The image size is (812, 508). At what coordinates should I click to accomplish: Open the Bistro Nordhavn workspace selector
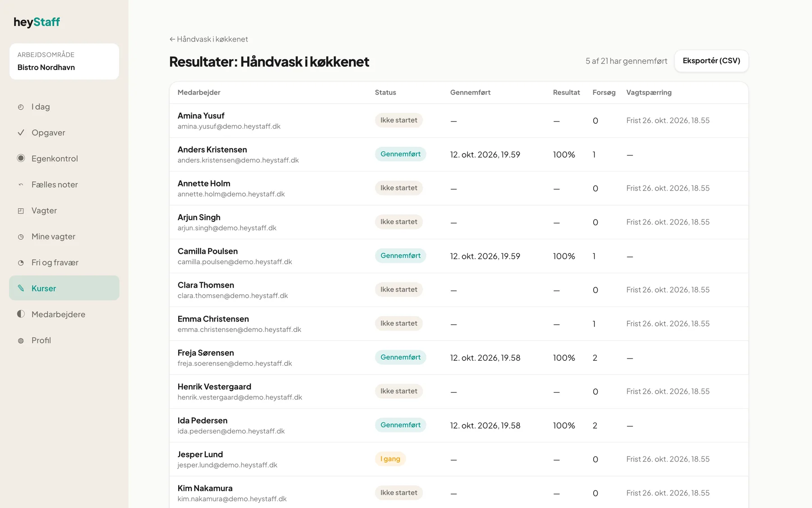point(64,61)
